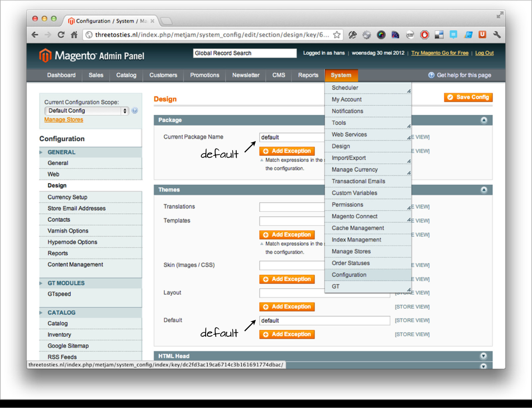Select Magento Connect in System dropdown
Screen dimensions: 532x410
tap(368, 216)
